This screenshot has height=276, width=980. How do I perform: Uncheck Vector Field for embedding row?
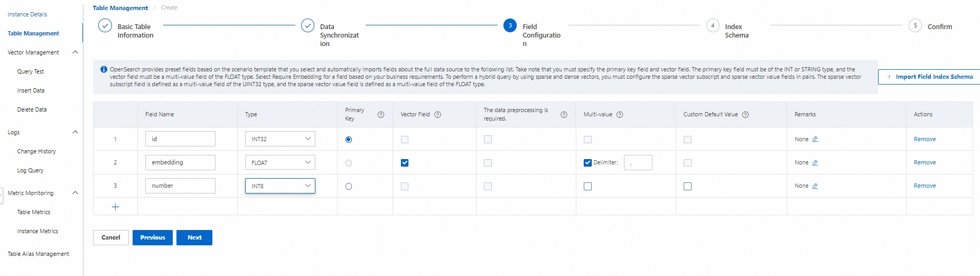tap(405, 163)
